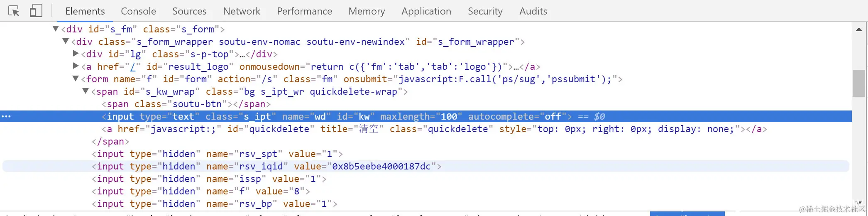
Task: Open the Sources tab
Action: [x=189, y=11]
